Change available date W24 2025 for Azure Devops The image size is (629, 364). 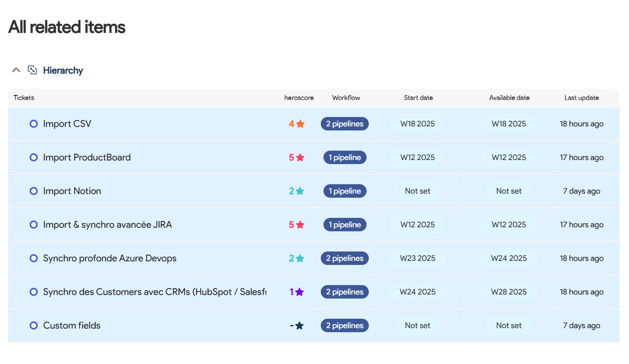coord(509,258)
